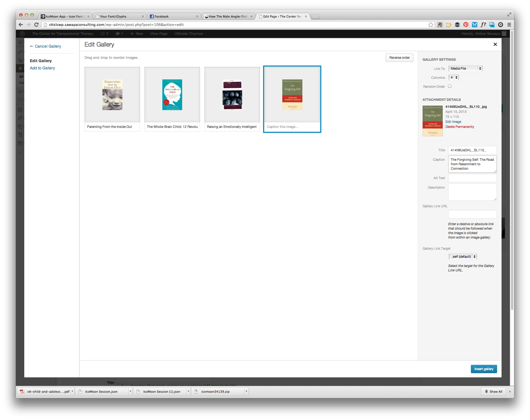Bookmark page with the star icon
This screenshot has height=420, width=530.
[x=431, y=25]
